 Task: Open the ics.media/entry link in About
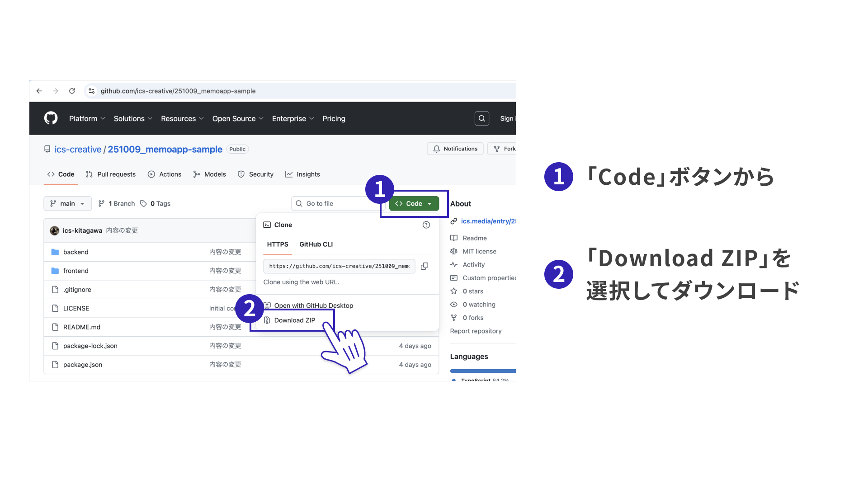point(487,221)
